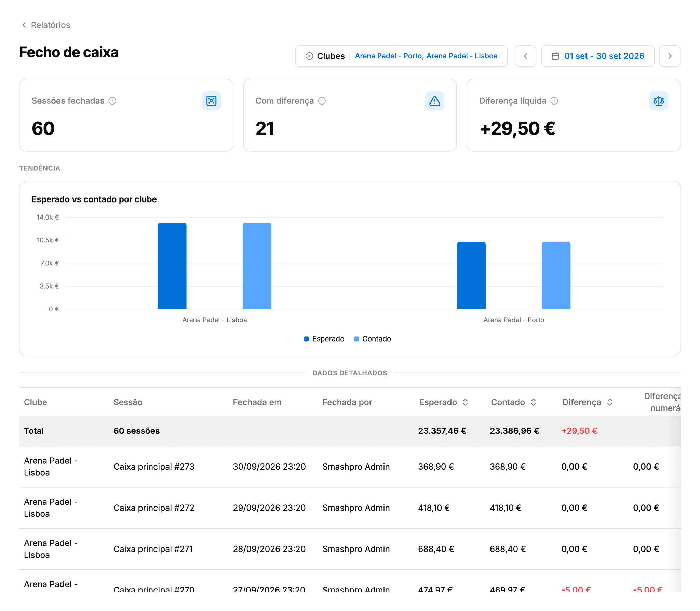Toggle Contado legend series
The width and height of the screenshot is (700, 611).
(x=372, y=339)
